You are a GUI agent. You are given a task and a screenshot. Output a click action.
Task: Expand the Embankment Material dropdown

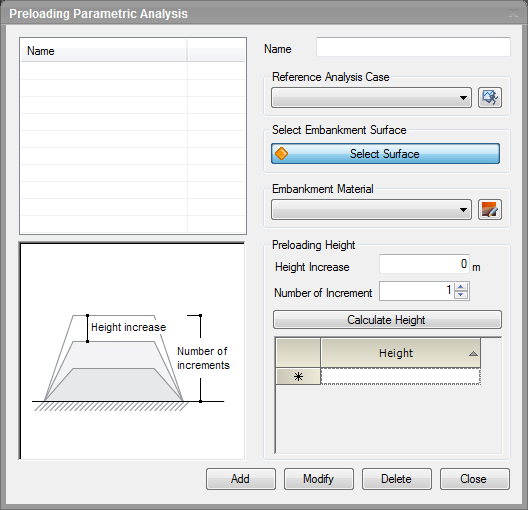(x=371, y=209)
